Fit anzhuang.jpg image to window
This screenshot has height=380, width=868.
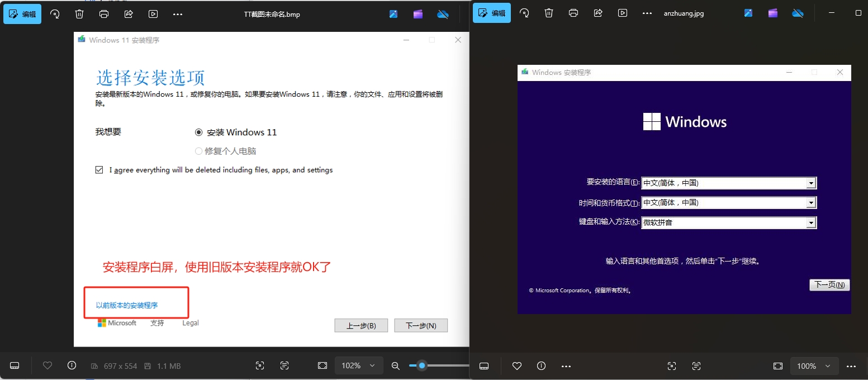tap(778, 366)
